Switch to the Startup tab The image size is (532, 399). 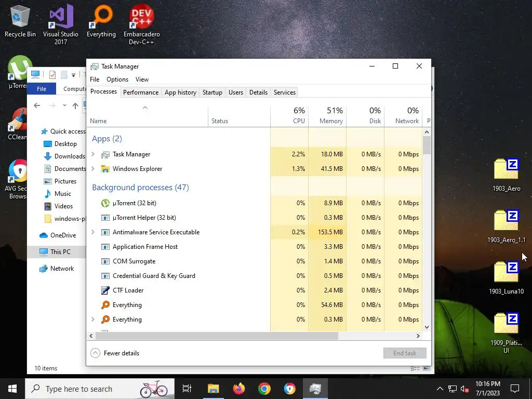click(212, 92)
